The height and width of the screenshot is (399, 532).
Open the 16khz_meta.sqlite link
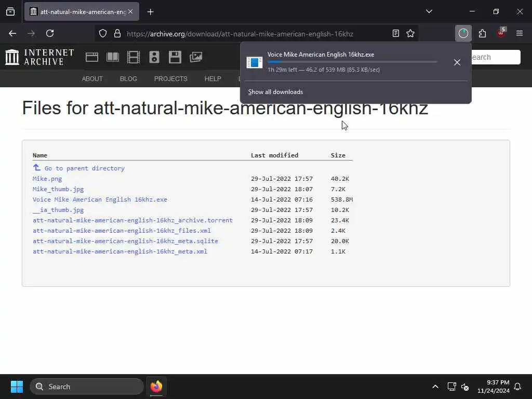coord(125,241)
